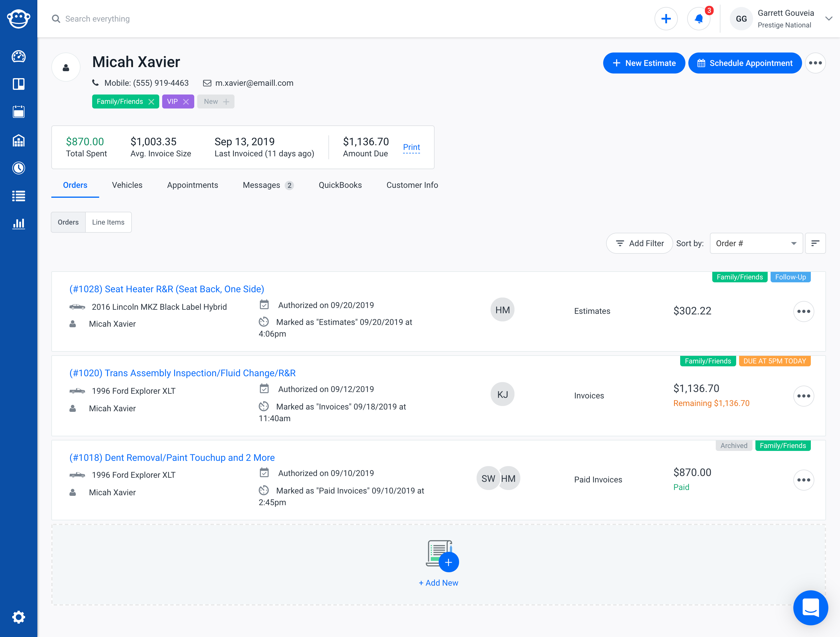Open the reports bar chart icon
840x637 pixels.
pyautogui.click(x=18, y=223)
